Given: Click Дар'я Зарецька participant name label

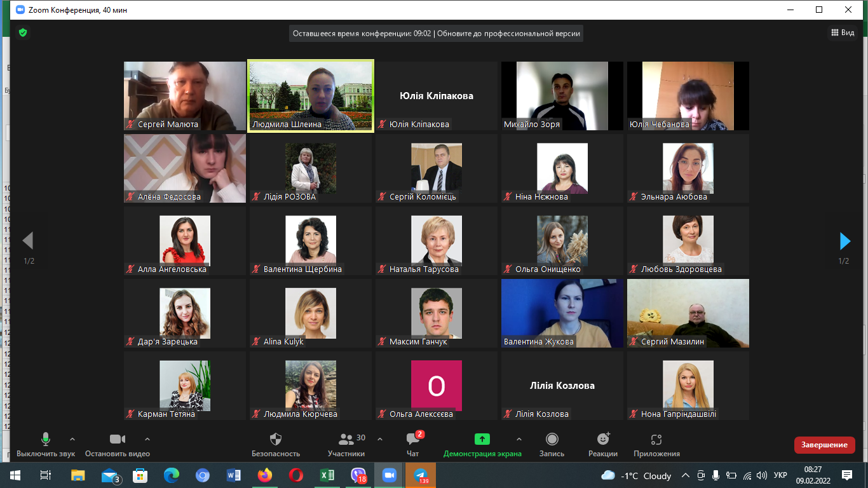Looking at the screenshot, I should pos(168,342).
